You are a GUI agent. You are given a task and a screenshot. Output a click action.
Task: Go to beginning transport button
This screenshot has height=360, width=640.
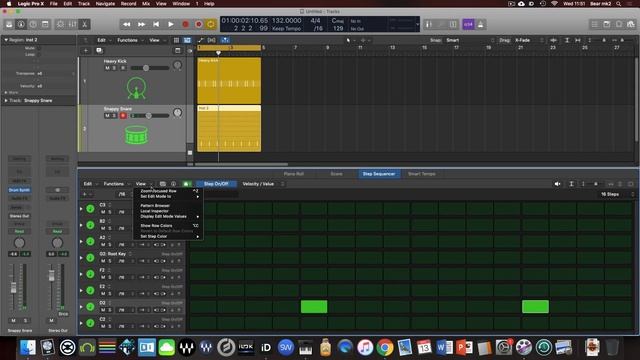(x=156, y=24)
